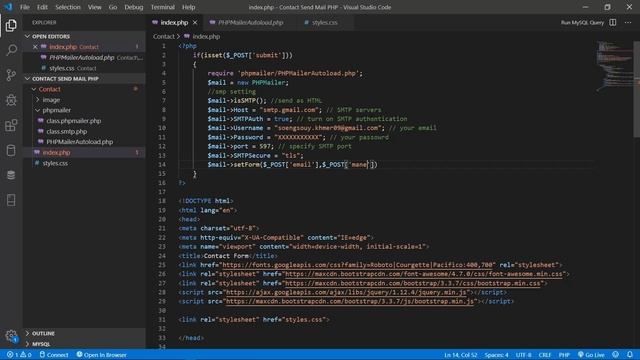This screenshot has height=360, width=640.
Task: Select index.php in the explorer tree
Action: 84,152
